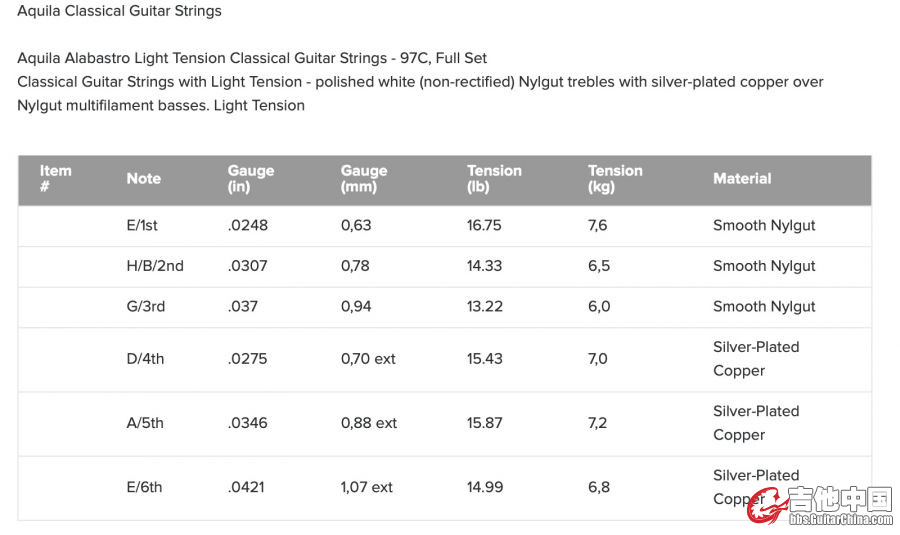This screenshot has height=535, width=900.
Task: Select the E/1st note cell
Action: pyautogui.click(x=142, y=226)
